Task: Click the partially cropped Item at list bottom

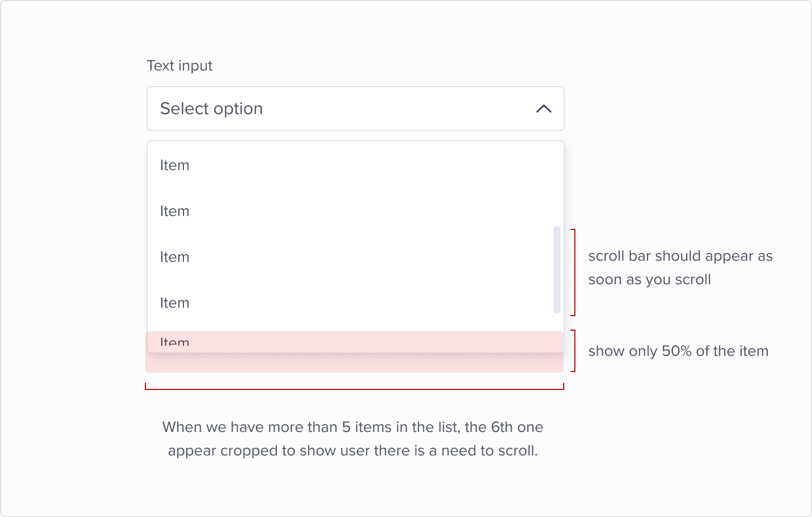Action: coord(174,341)
